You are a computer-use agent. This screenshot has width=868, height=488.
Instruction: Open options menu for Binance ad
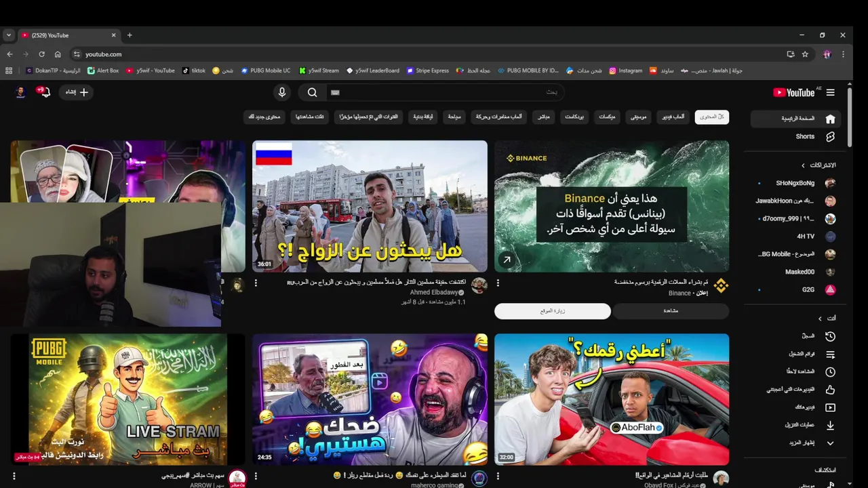[x=498, y=283]
